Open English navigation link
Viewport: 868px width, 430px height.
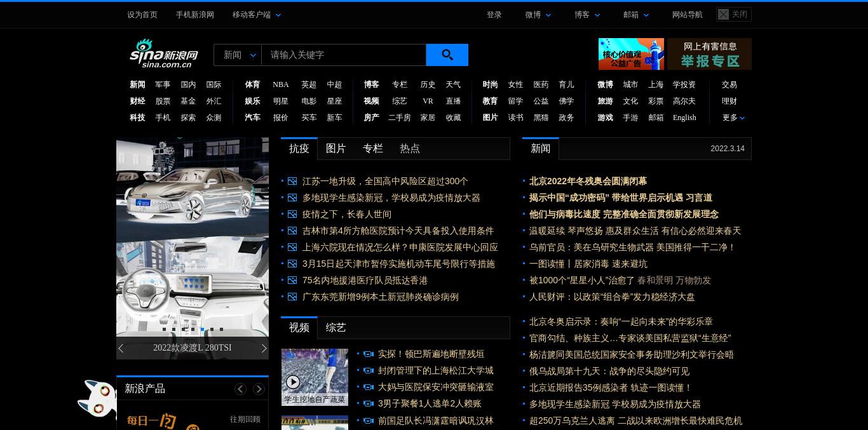pos(684,118)
